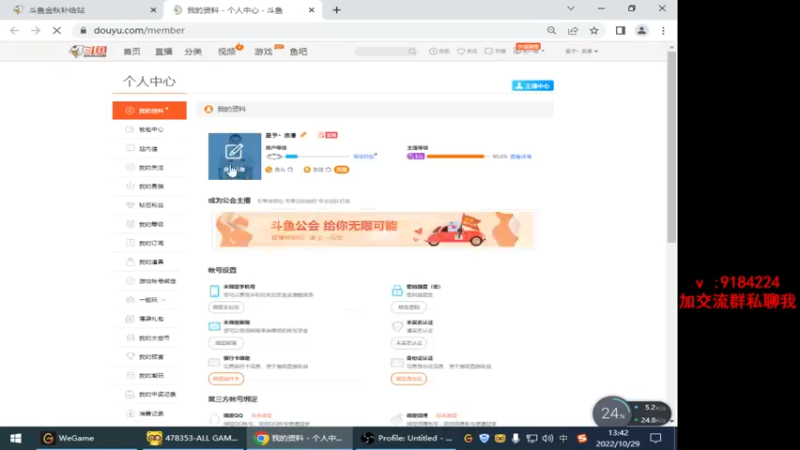The height and width of the screenshot is (450, 800).
Task: Click the share page icon in address bar
Action: click(x=573, y=31)
